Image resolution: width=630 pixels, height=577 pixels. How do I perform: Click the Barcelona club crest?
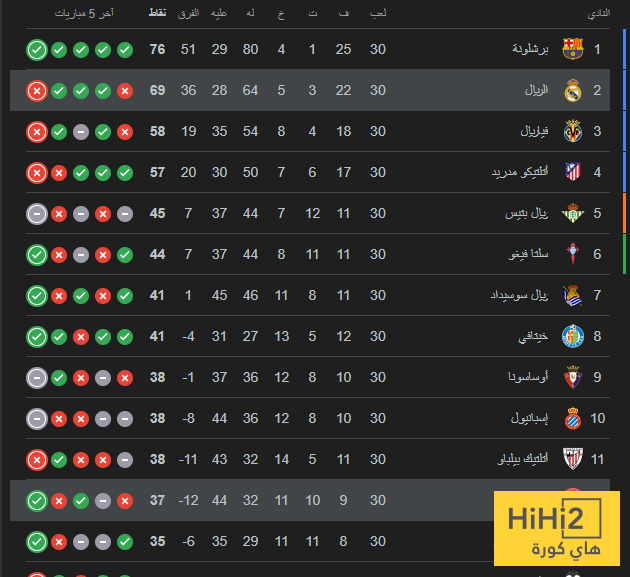(573, 49)
